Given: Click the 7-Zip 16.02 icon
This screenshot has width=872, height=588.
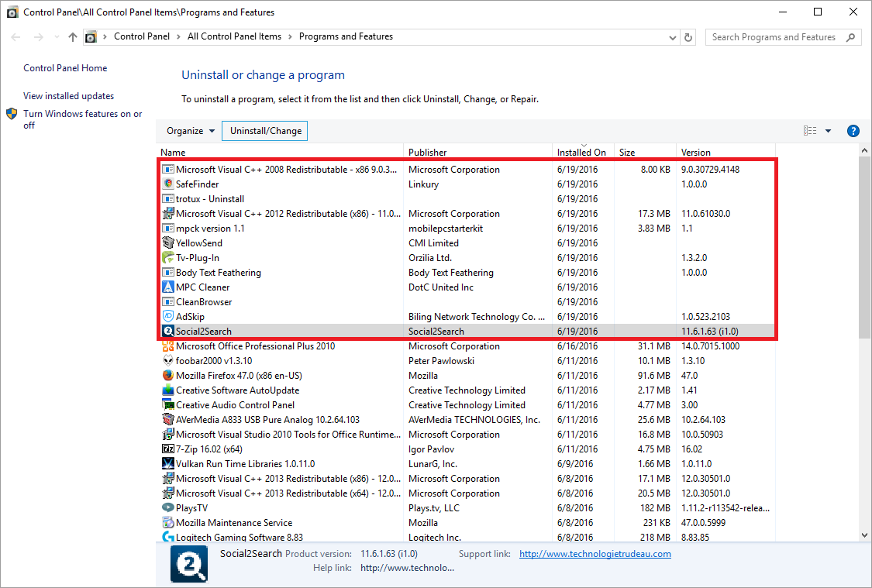Looking at the screenshot, I should pyautogui.click(x=168, y=449).
